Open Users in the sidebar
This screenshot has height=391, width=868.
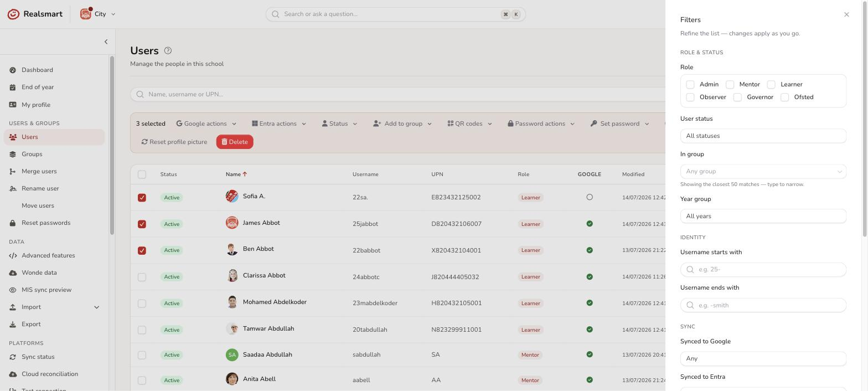click(x=54, y=137)
